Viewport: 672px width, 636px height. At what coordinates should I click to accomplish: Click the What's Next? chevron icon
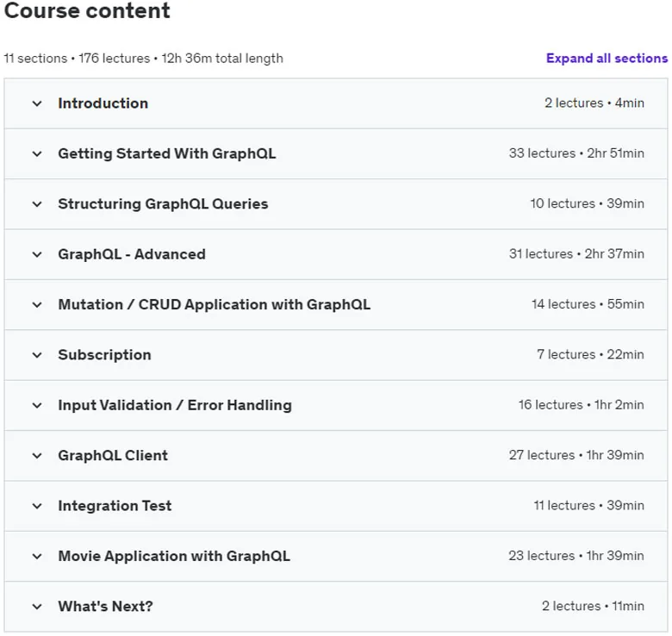(37, 607)
